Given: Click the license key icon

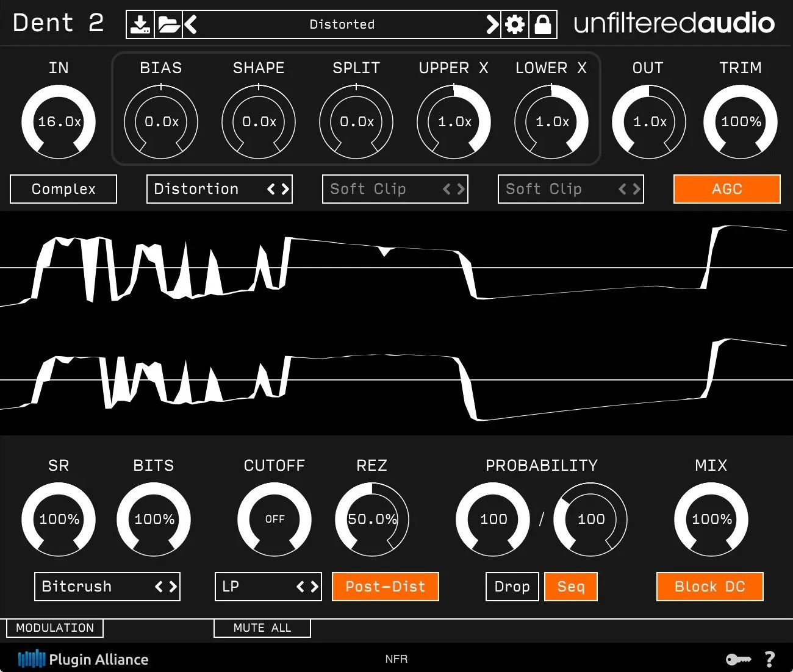Looking at the screenshot, I should click(738, 659).
